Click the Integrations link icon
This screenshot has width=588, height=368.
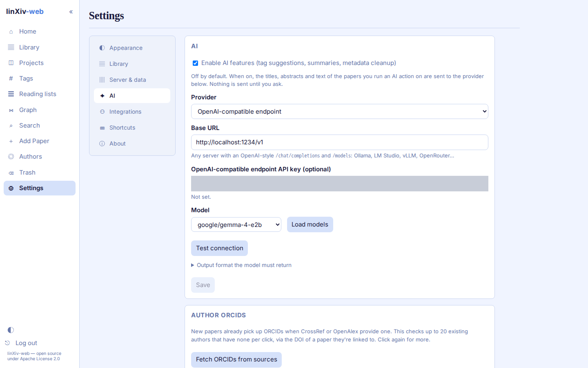click(x=102, y=112)
